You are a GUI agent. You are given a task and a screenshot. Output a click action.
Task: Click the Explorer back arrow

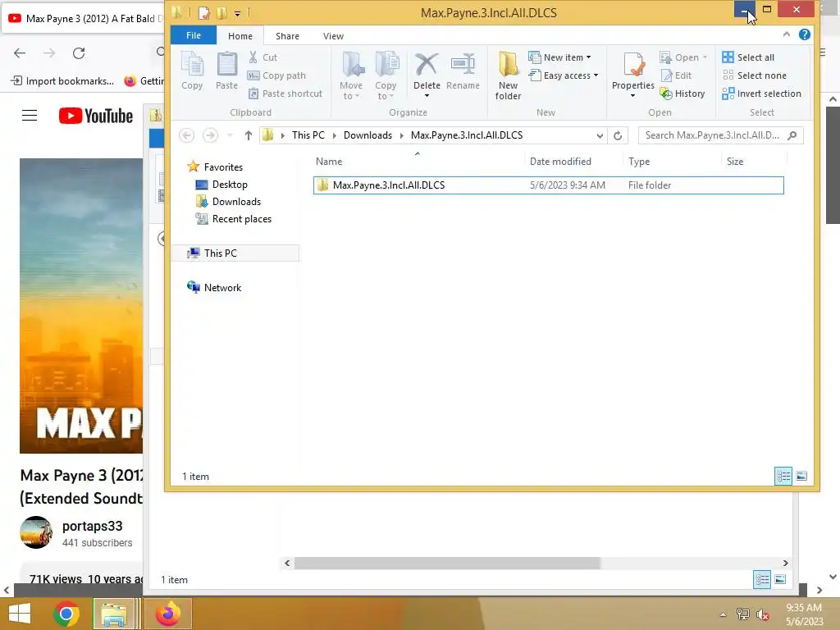point(186,135)
